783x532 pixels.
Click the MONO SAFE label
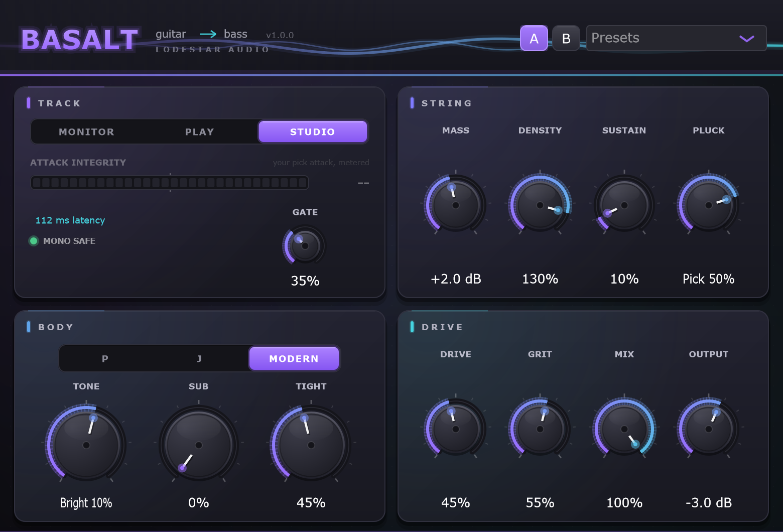(x=69, y=241)
